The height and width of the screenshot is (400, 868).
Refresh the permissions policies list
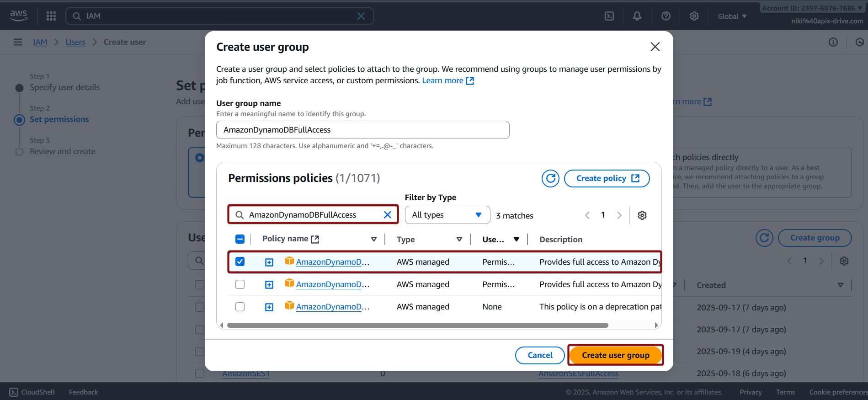pyautogui.click(x=550, y=178)
